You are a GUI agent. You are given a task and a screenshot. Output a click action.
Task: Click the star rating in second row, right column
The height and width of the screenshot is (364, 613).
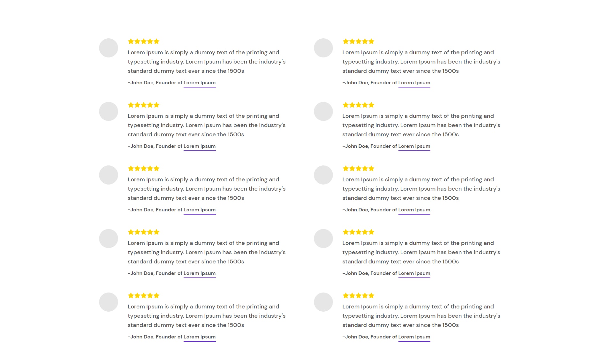coord(359,105)
